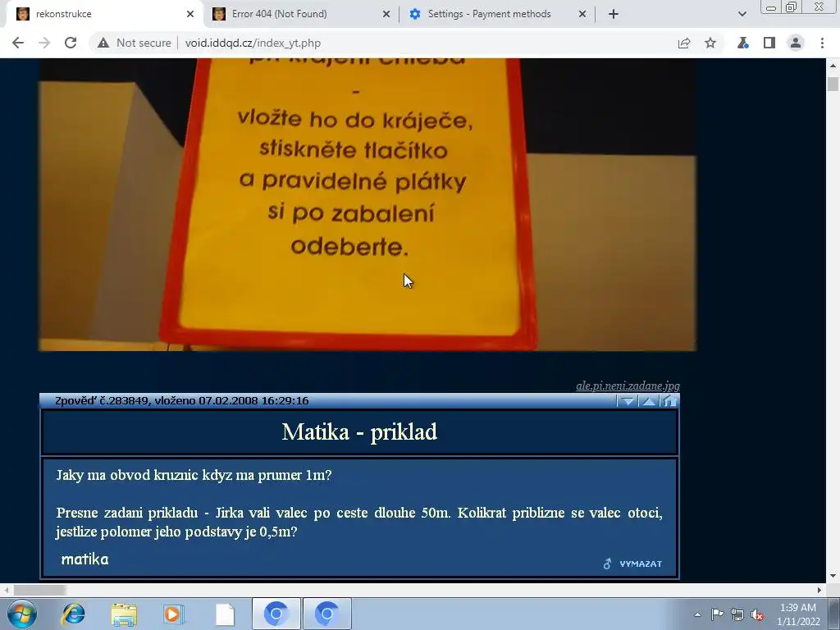
Task: Click the VYMAZAT link
Action: coord(641,564)
